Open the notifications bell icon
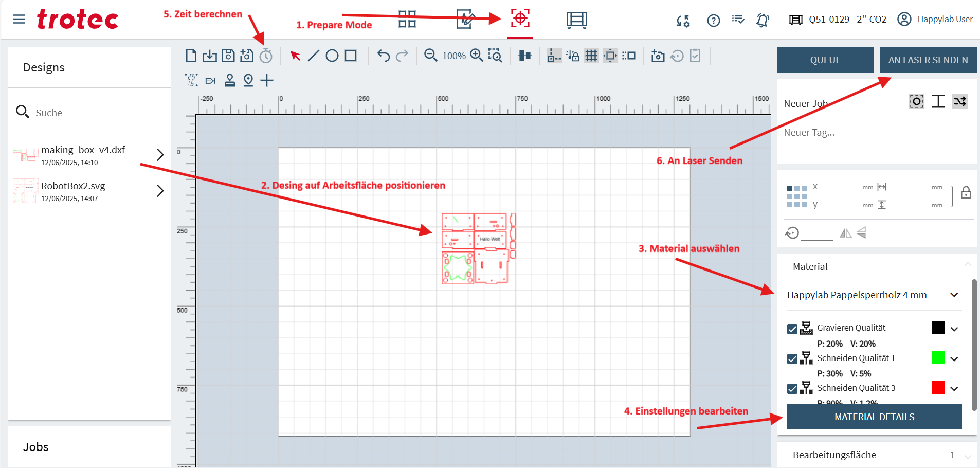The width and height of the screenshot is (980, 468). click(763, 21)
